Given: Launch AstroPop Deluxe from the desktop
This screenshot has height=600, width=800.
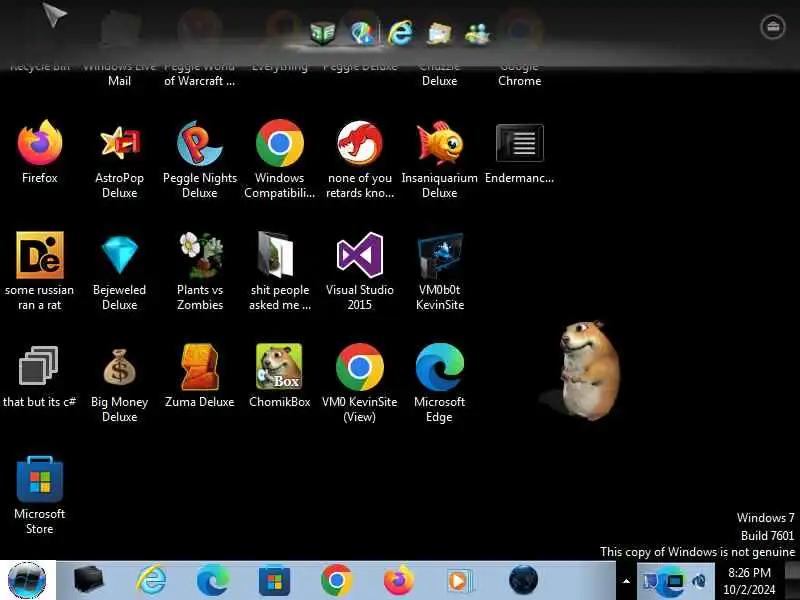Looking at the screenshot, I should 119,159.
